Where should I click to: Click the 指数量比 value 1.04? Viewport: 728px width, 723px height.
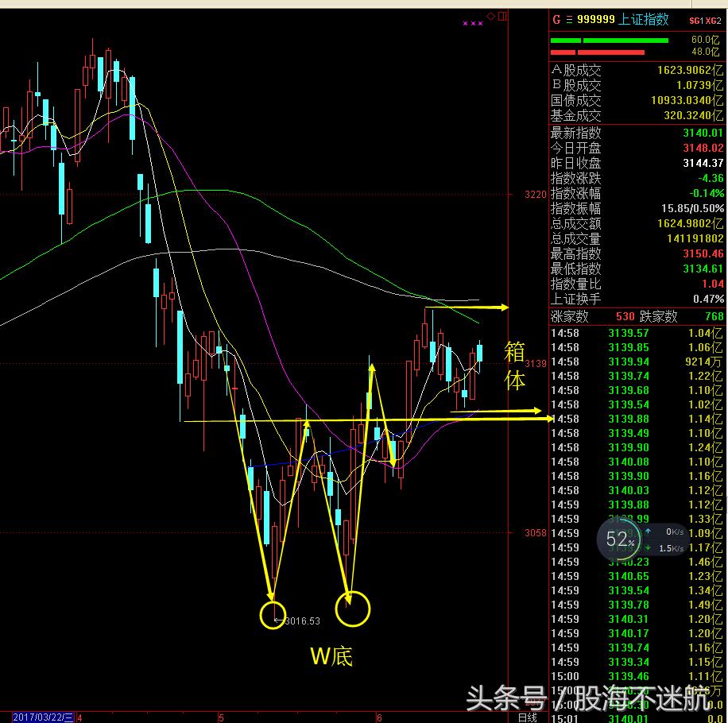click(714, 284)
